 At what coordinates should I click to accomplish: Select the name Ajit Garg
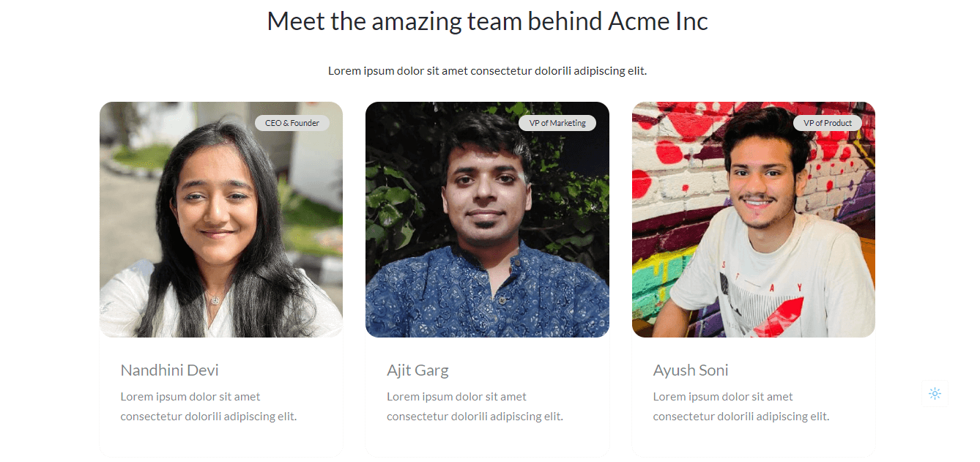pyautogui.click(x=417, y=370)
